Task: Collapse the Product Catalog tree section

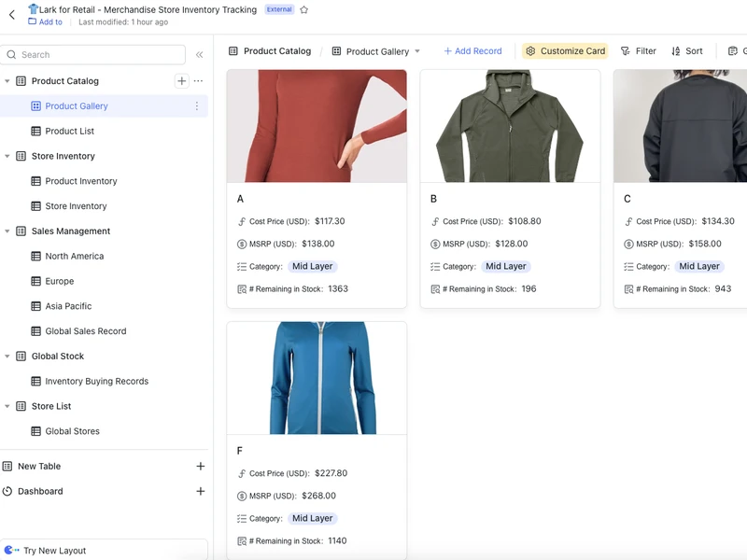Action: click(7, 81)
